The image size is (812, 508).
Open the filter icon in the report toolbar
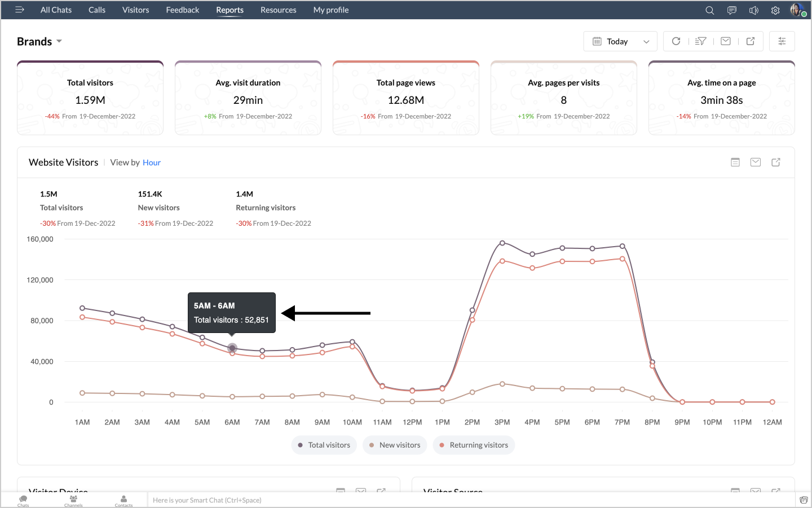[x=701, y=41]
